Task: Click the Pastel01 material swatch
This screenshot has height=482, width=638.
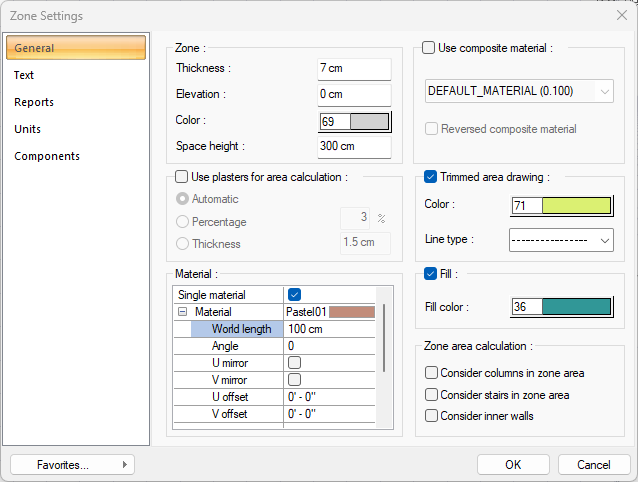Action: (351, 312)
